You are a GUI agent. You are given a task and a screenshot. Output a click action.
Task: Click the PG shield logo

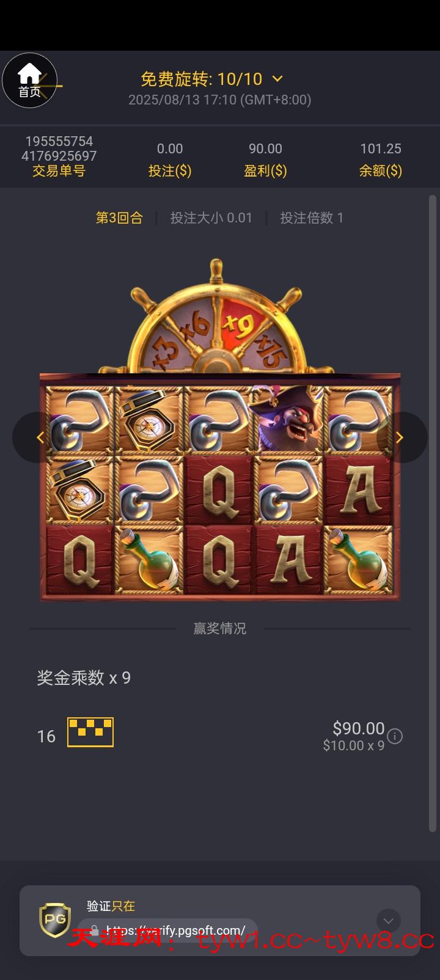[x=55, y=920]
